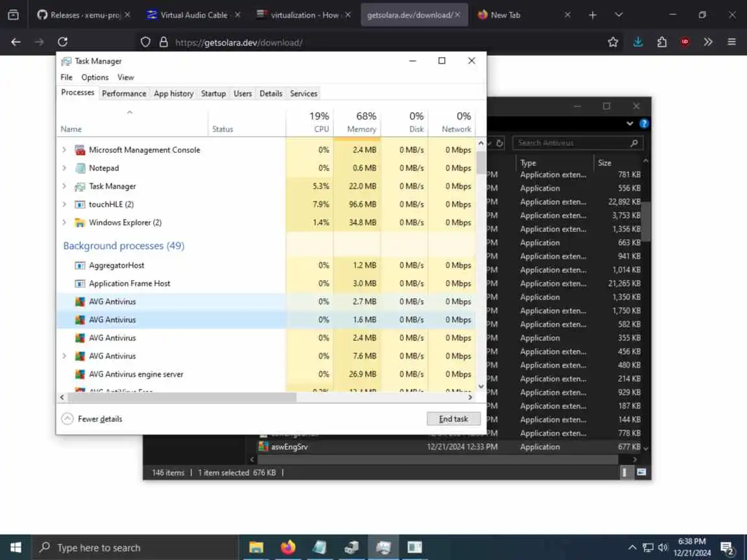This screenshot has width=747, height=560.
Task: Open Firefox from the taskbar
Action: (x=288, y=547)
